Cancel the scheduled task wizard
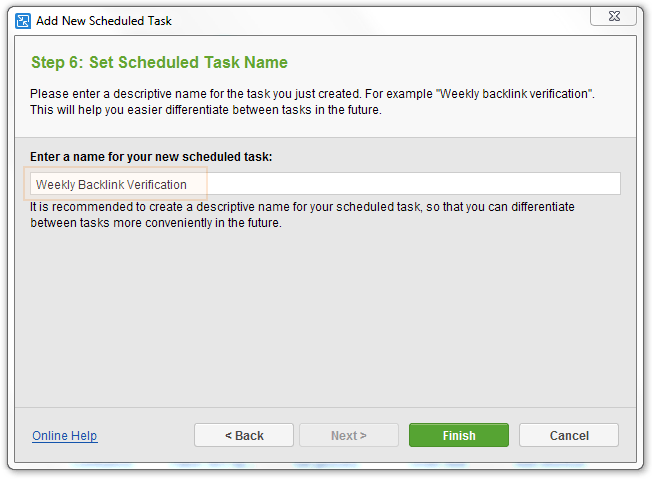 [x=569, y=435]
